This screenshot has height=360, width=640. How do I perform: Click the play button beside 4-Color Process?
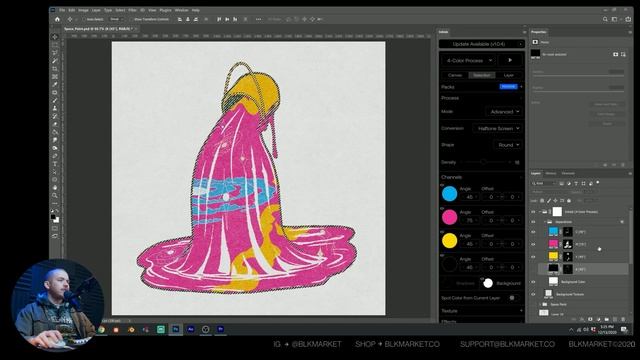coord(510,60)
